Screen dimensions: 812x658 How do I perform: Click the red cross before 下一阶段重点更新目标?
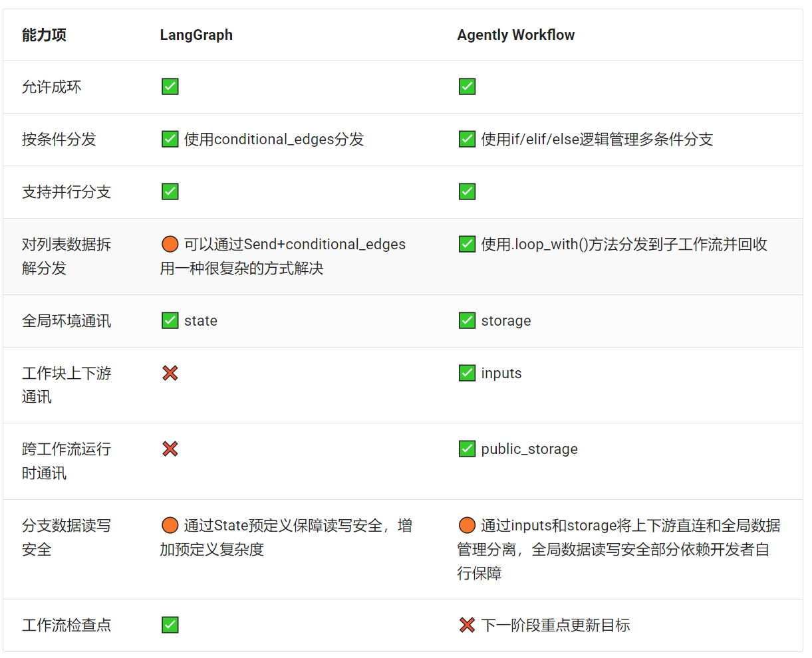coord(468,625)
